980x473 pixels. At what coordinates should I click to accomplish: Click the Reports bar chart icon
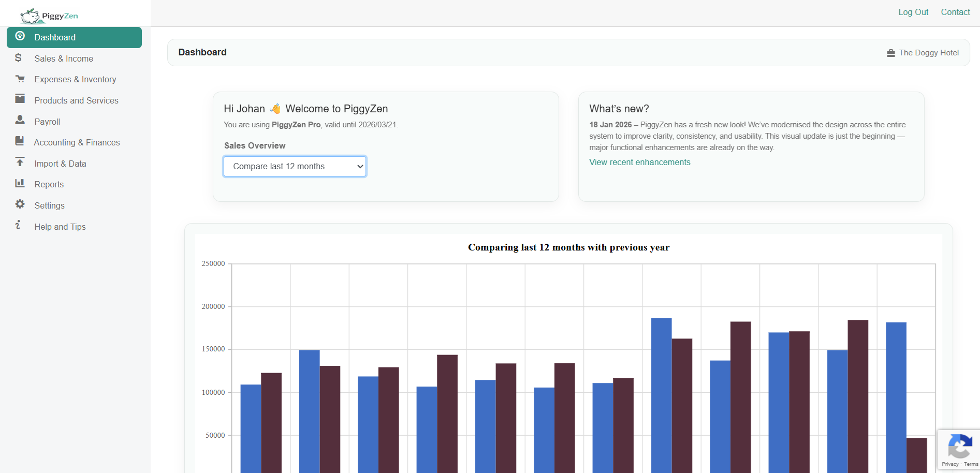point(20,183)
